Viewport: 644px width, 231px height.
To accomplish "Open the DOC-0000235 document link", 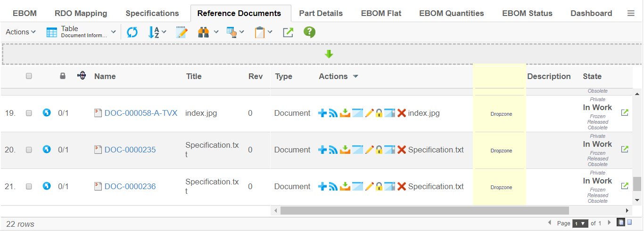I will click(130, 150).
